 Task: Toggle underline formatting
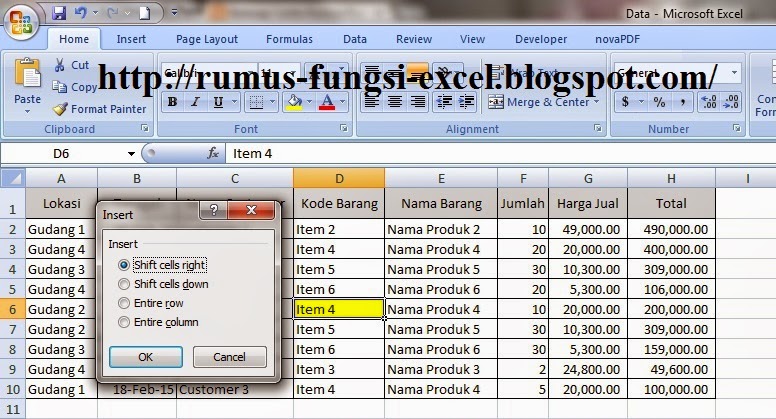(218, 102)
